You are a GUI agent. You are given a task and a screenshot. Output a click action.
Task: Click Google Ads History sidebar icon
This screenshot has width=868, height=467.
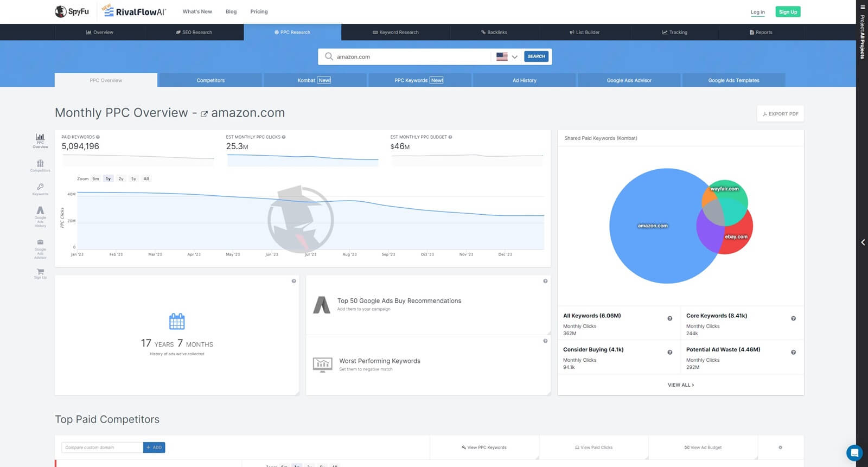40,216
